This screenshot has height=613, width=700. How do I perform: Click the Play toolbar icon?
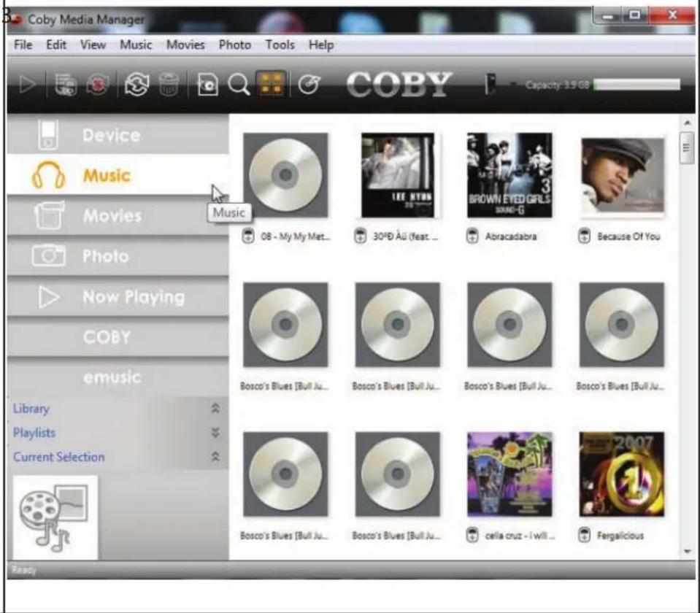pos(28,84)
